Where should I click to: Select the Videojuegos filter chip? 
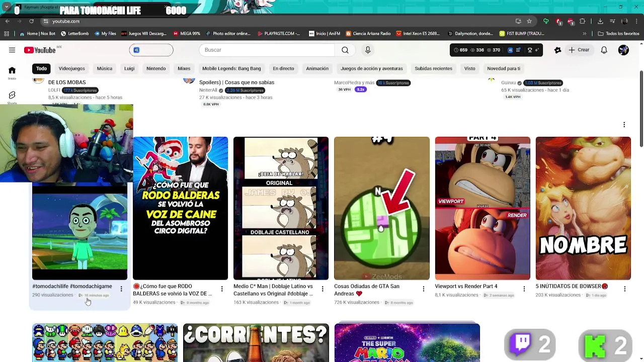click(x=71, y=68)
